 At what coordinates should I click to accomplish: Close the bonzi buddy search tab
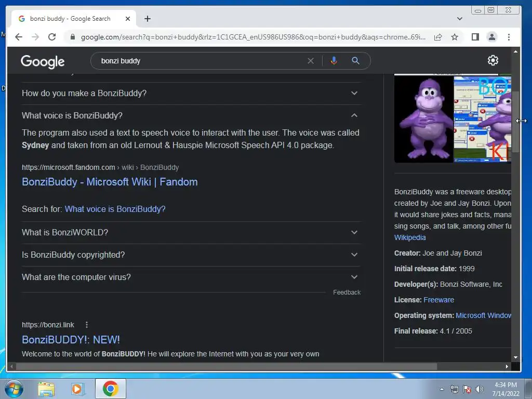tap(128, 19)
